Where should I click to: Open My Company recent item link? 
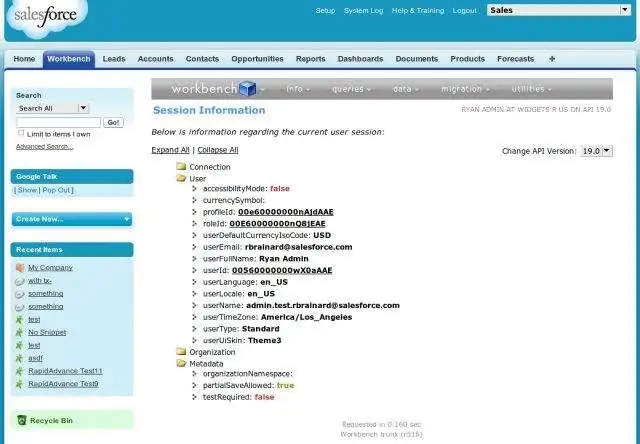pyautogui.click(x=50, y=268)
